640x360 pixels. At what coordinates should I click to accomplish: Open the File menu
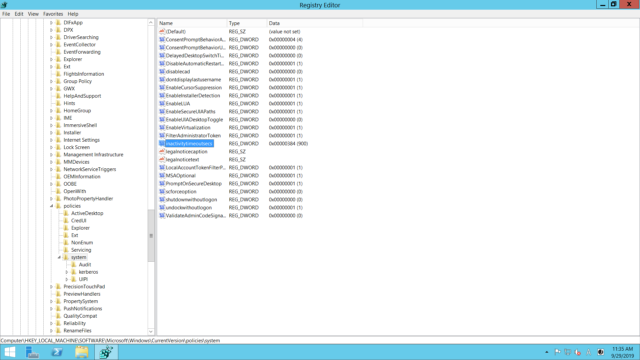click(6, 14)
